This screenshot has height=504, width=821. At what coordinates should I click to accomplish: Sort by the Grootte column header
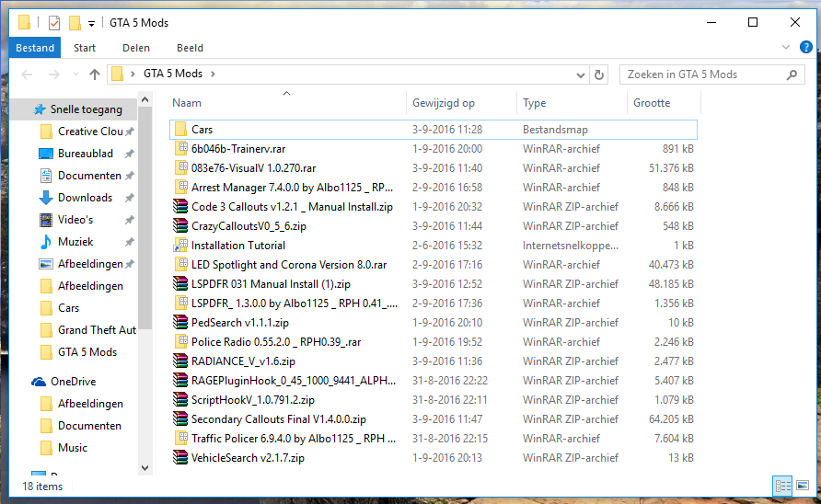click(652, 103)
